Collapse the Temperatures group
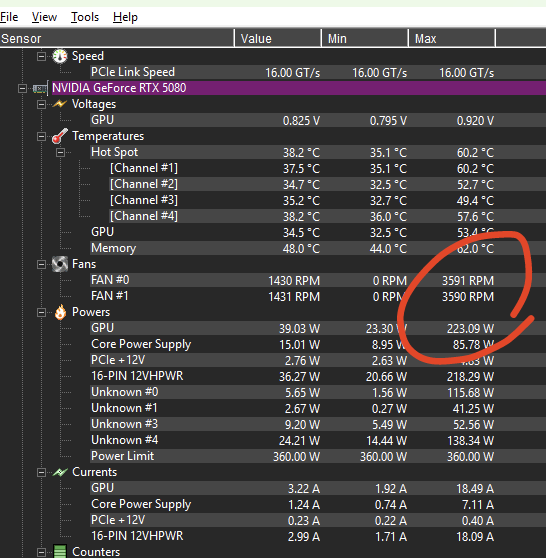Image resolution: width=546 pixels, height=558 pixels. coord(42,136)
